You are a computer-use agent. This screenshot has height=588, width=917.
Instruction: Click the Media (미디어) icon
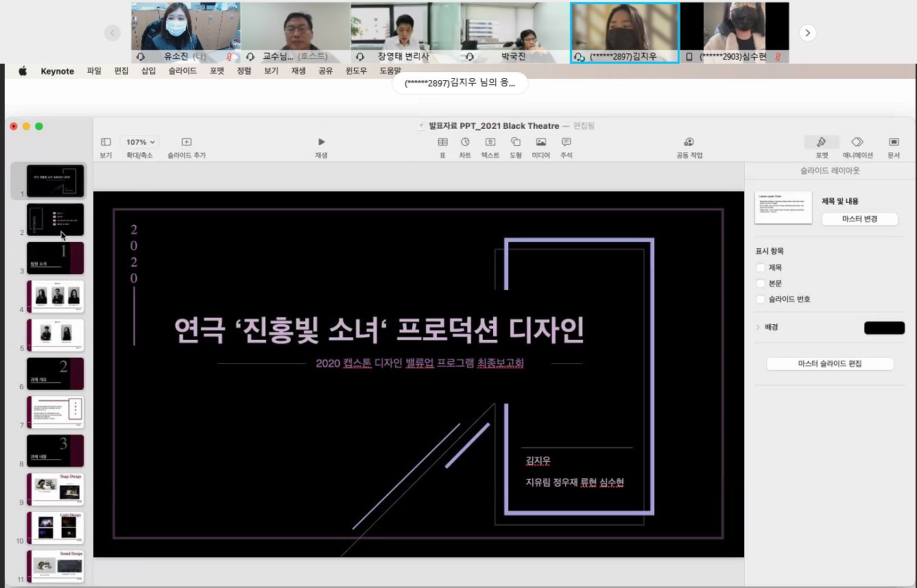coord(540,143)
